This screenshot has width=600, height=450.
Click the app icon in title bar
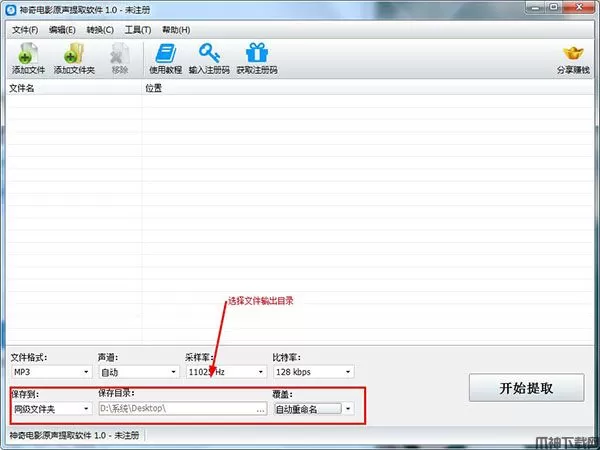tap(11, 10)
